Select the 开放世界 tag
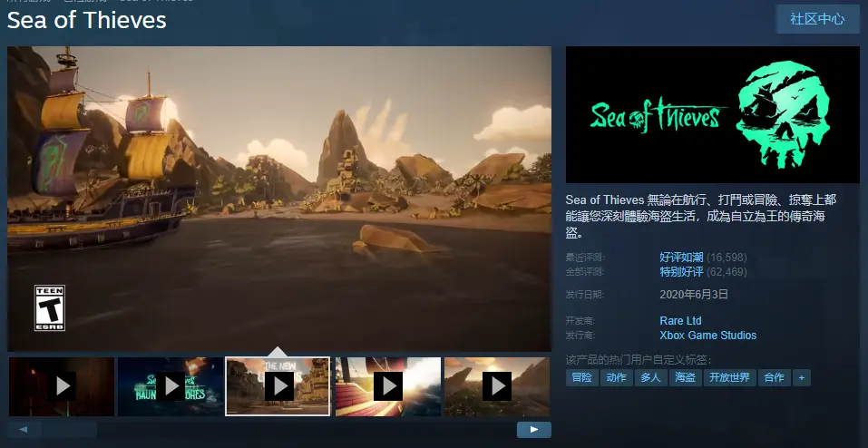The height and width of the screenshot is (448, 868). (729, 377)
